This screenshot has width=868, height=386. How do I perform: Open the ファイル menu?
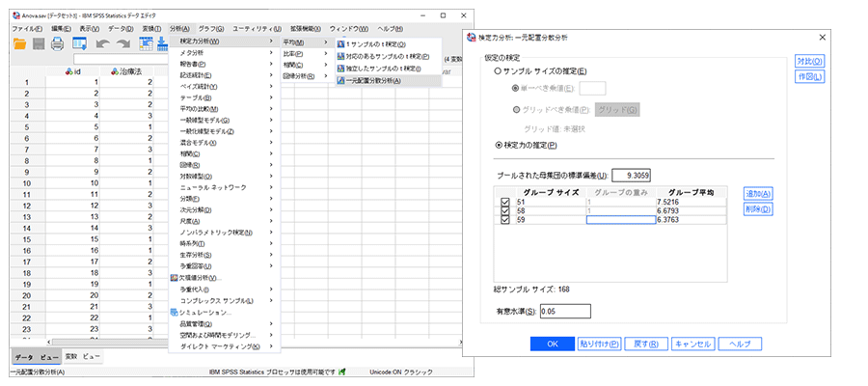[x=27, y=29]
